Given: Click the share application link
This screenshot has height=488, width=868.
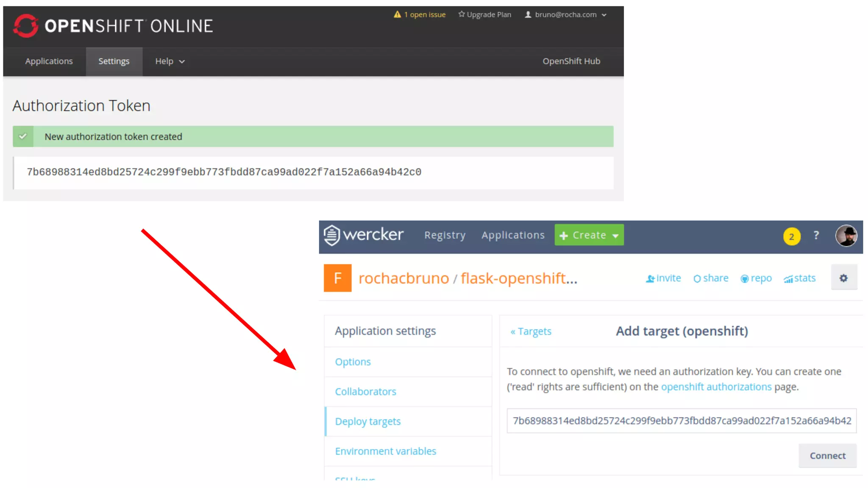Looking at the screenshot, I should [711, 278].
